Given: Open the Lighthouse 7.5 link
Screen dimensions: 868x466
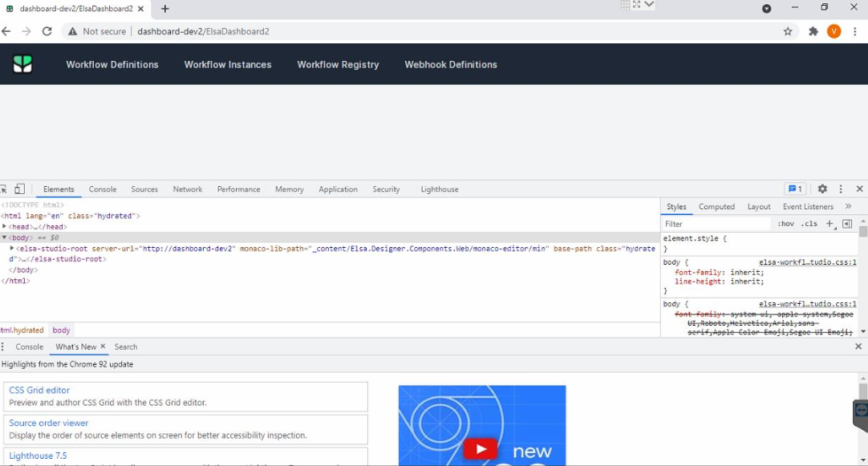Looking at the screenshot, I should (x=38, y=456).
